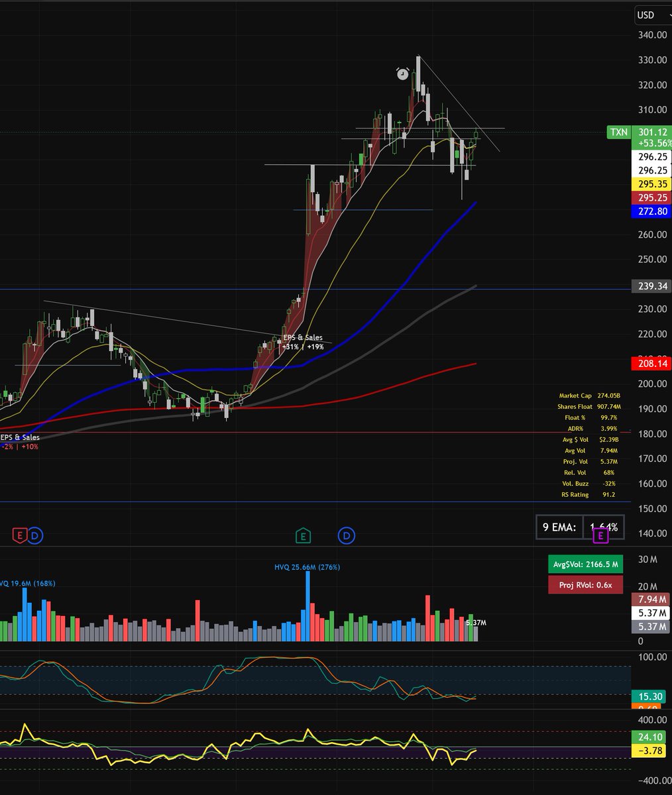This screenshot has width=672, height=795.
Task: Click the EPS & Sales +31% | +19% label
Action: tap(303, 342)
